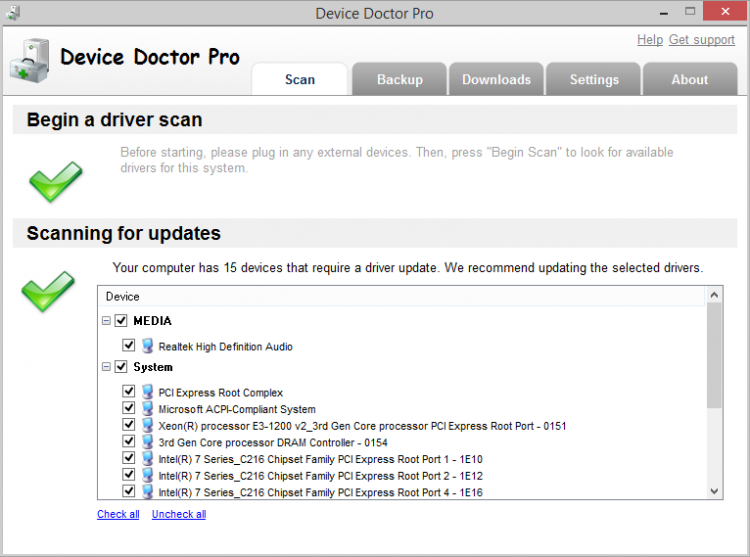Select the PCI Express Root Port 2 - 1E12 row
The height and width of the screenshot is (557, 750).
(x=320, y=476)
